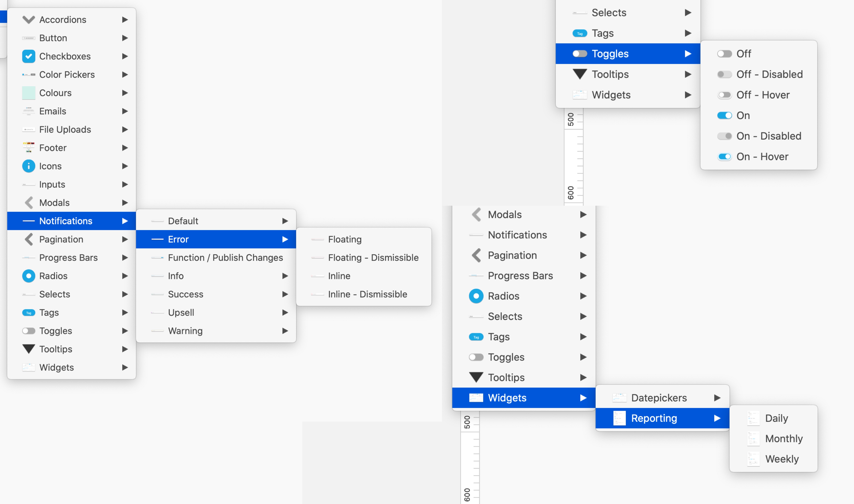Click the Datepickers calendar icon
The width and height of the screenshot is (854, 504).
click(x=620, y=398)
